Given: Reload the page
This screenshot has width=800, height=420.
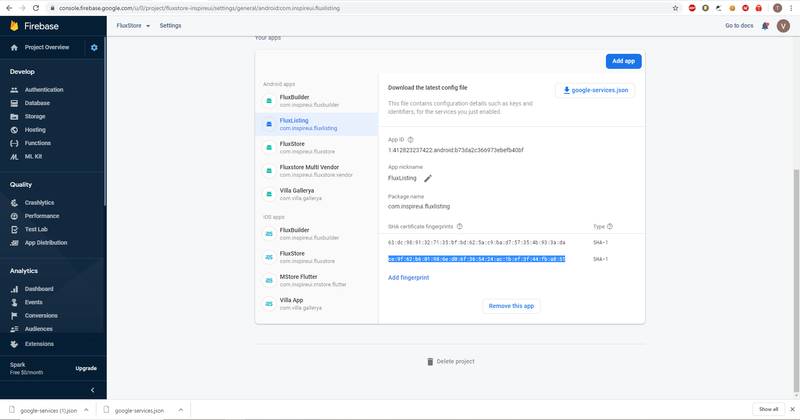Looking at the screenshot, I should (36, 8).
